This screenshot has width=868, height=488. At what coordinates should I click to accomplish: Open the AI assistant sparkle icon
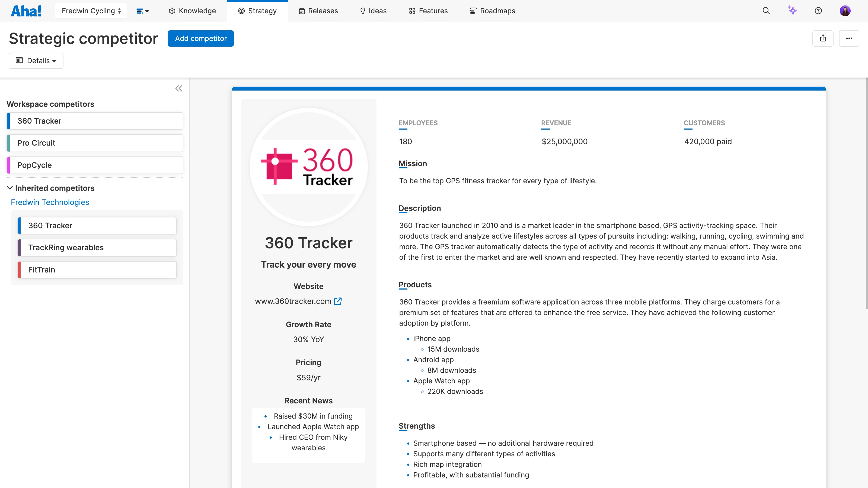[x=792, y=11]
